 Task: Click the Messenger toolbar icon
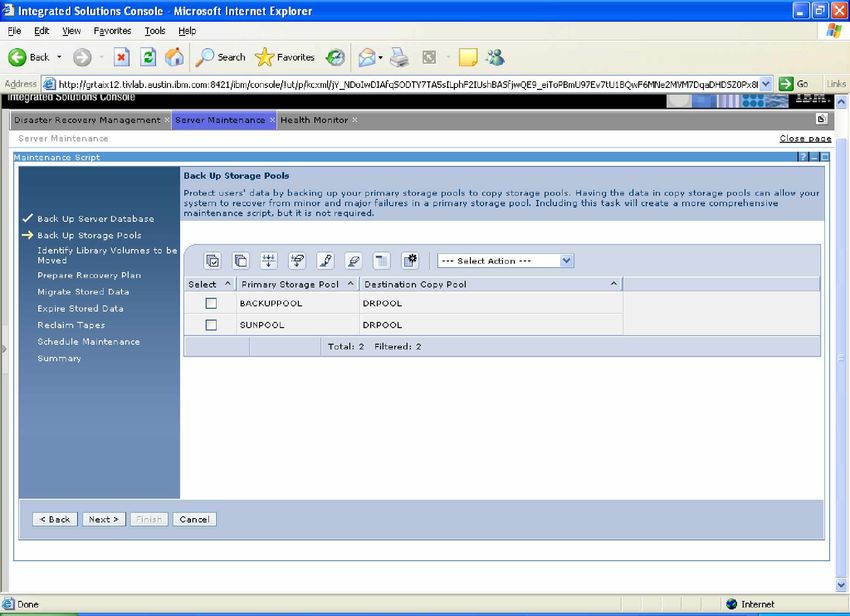click(495, 57)
